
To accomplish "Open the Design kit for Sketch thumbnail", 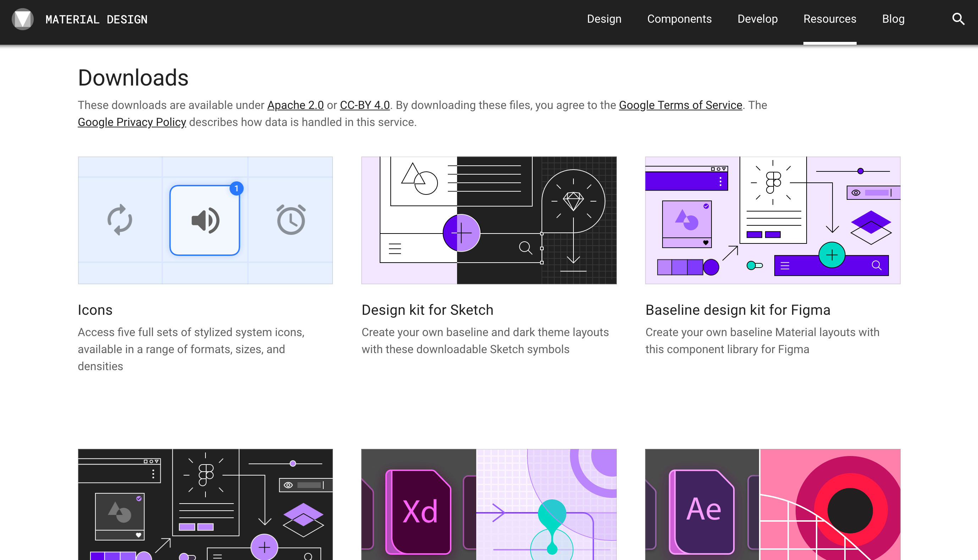I will coord(488,220).
